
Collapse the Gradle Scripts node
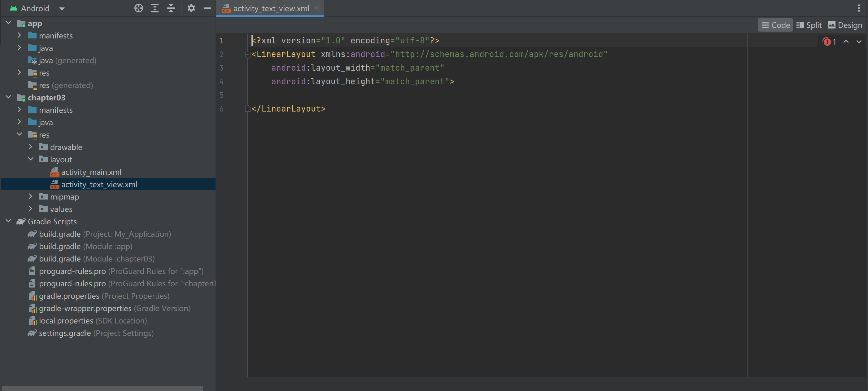click(x=8, y=221)
